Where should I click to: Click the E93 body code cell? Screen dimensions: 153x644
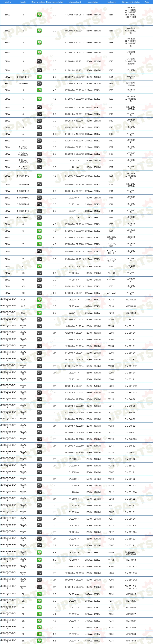111,53
